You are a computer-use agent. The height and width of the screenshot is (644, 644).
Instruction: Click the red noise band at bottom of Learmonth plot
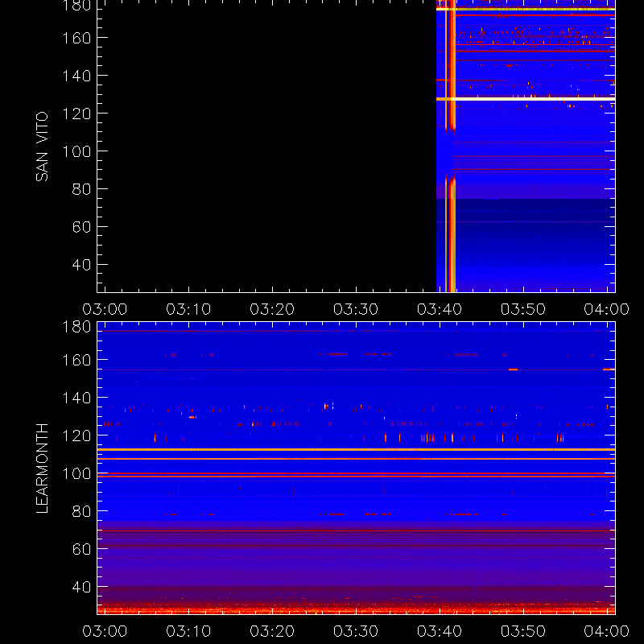pos(356,610)
